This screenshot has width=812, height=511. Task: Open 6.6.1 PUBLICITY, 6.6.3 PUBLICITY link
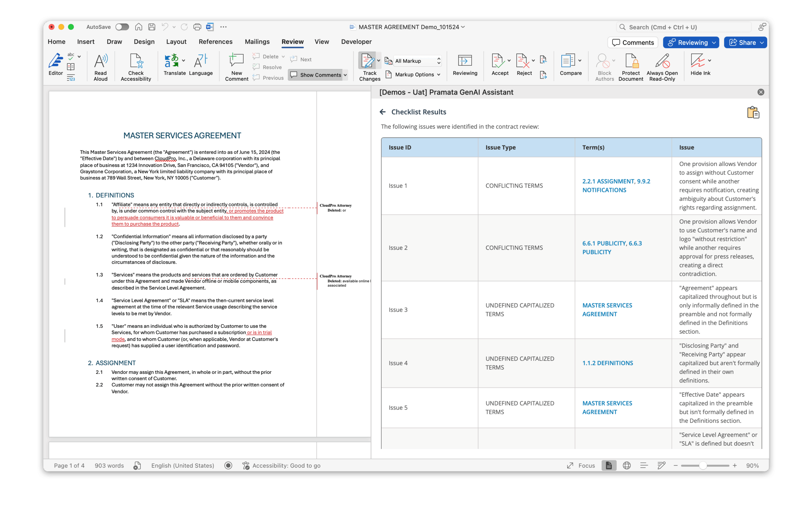612,248
